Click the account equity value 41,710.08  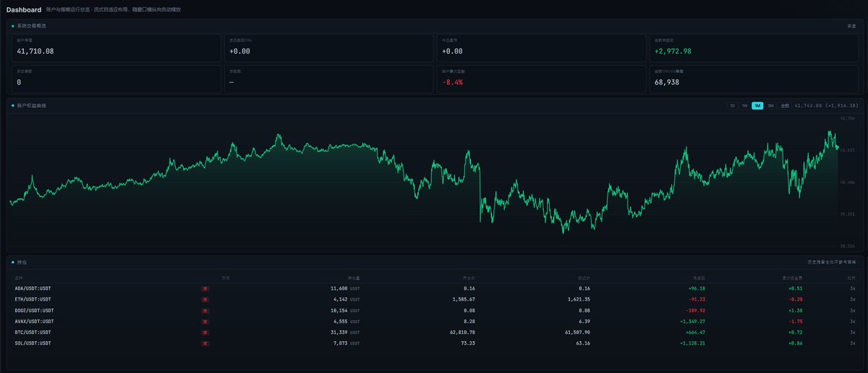[35, 51]
